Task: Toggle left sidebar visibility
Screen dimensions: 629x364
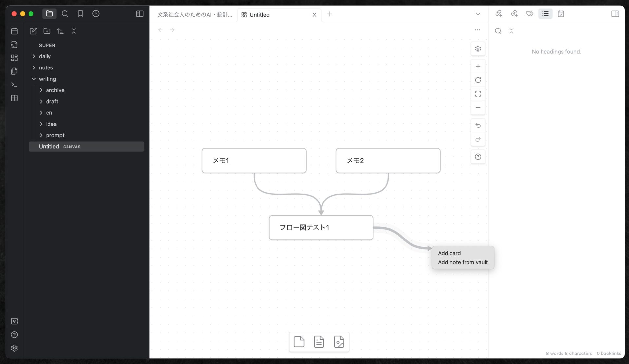Action: click(x=140, y=14)
